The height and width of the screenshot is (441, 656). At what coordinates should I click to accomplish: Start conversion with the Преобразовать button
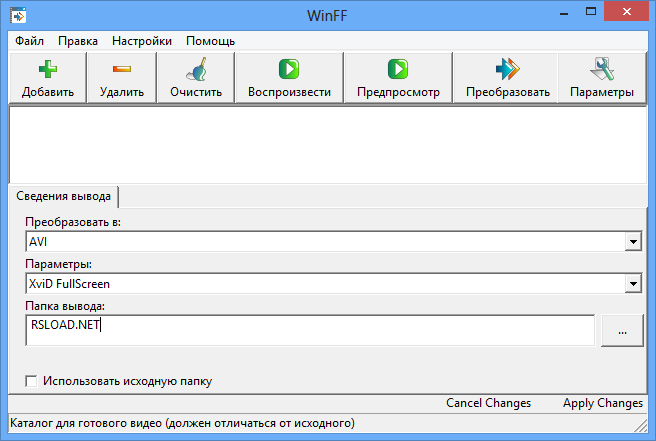(x=507, y=78)
